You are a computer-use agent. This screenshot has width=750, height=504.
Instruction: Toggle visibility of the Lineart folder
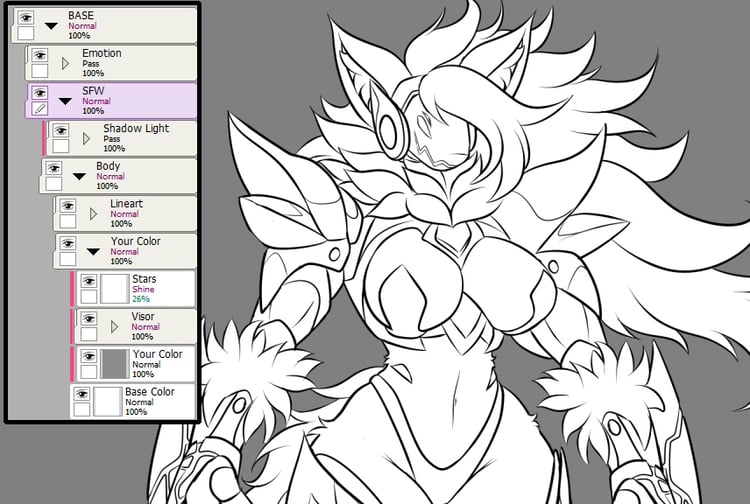67,206
